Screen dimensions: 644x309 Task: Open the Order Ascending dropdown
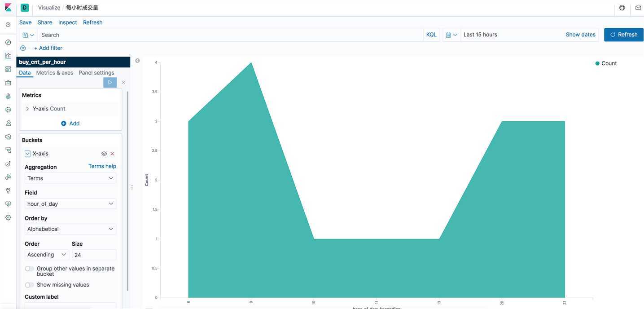[x=47, y=255]
